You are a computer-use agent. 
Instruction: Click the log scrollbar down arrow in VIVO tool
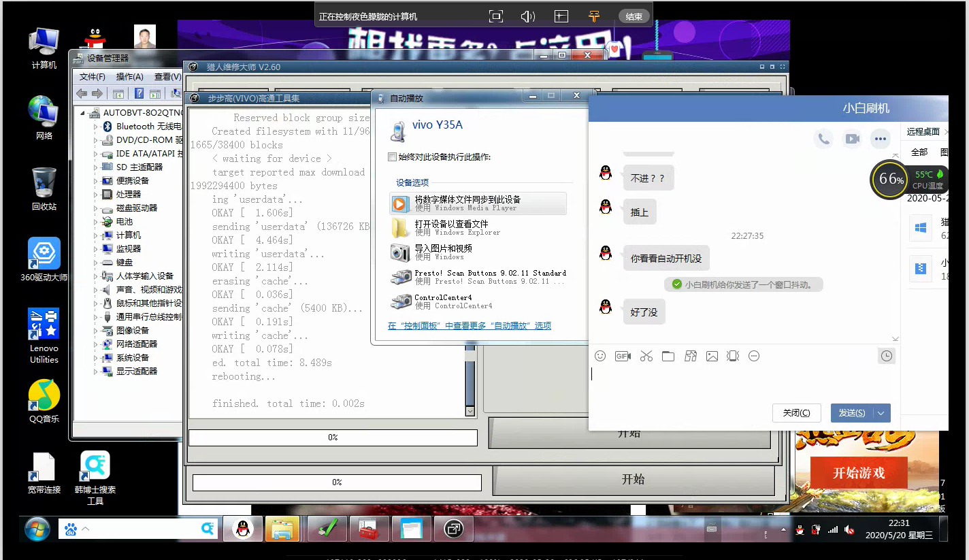470,411
